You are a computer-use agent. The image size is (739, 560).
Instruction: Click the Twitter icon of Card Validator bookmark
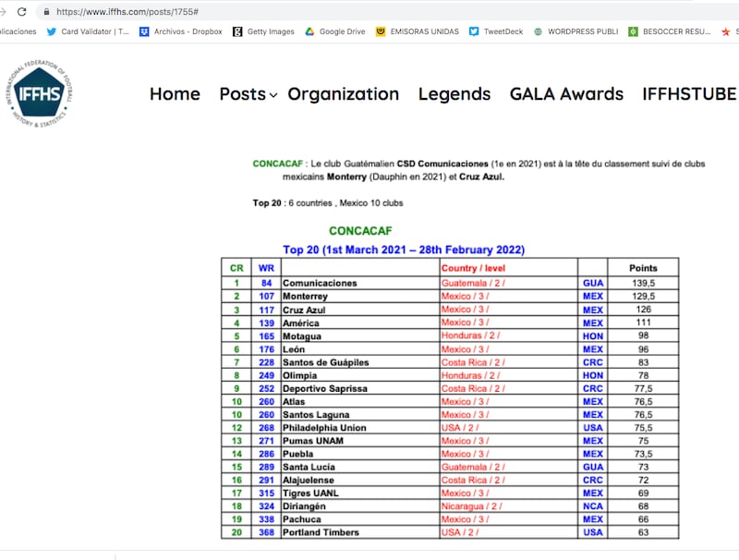click(x=52, y=31)
